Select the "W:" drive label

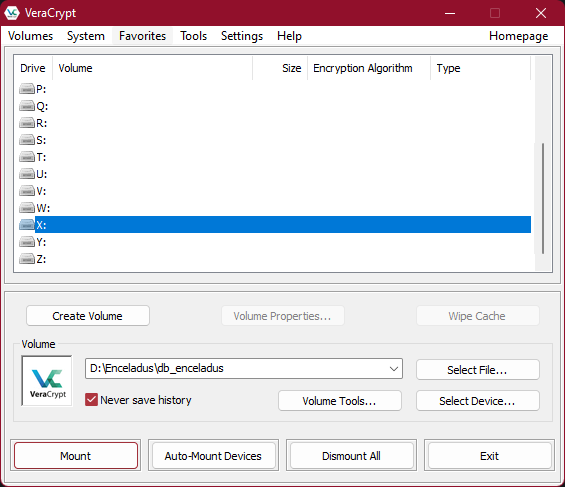43,208
